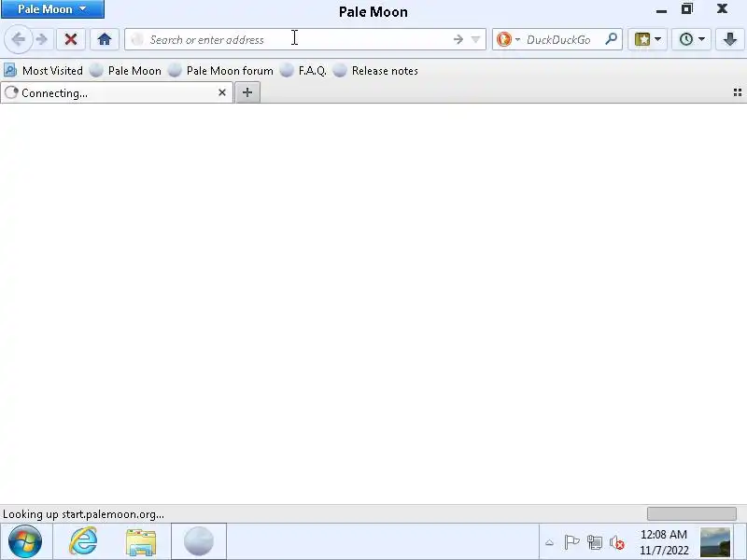Open the network status tray icon
The height and width of the screenshot is (560, 747).
click(594, 542)
